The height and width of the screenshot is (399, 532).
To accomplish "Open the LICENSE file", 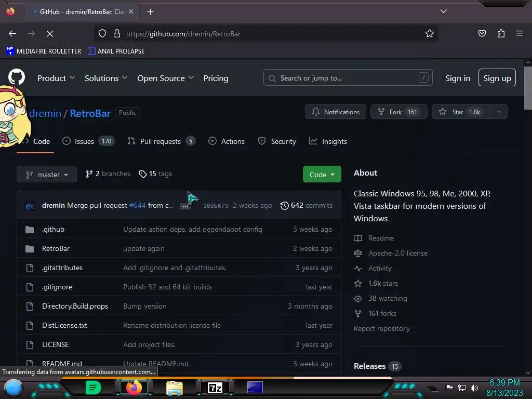I will [x=55, y=344].
